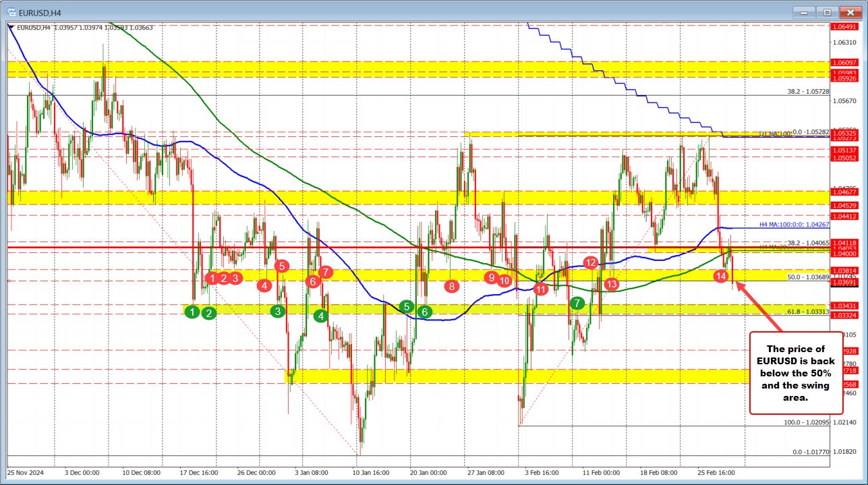Click red marker 11 near the 3 Feb candles
Image resolution: width=868 pixels, height=485 pixels.
tap(540, 289)
